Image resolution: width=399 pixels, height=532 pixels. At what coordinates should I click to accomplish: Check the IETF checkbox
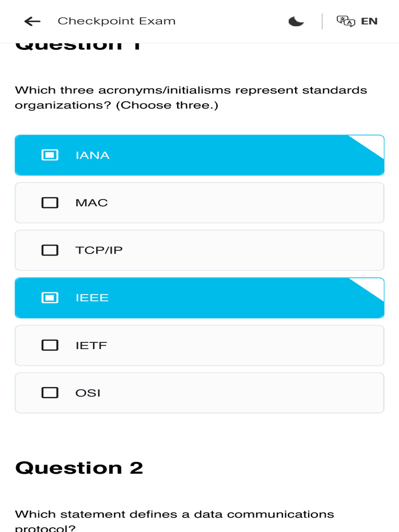50,345
